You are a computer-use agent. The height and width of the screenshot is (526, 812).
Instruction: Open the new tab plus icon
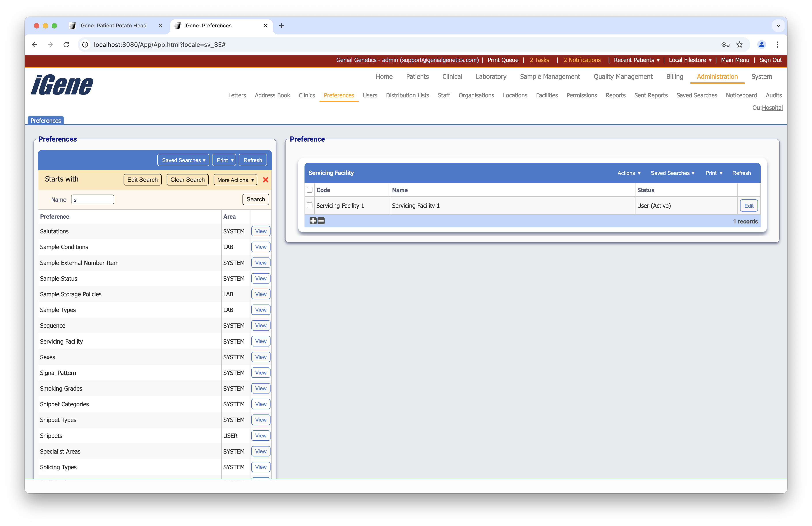(x=282, y=26)
